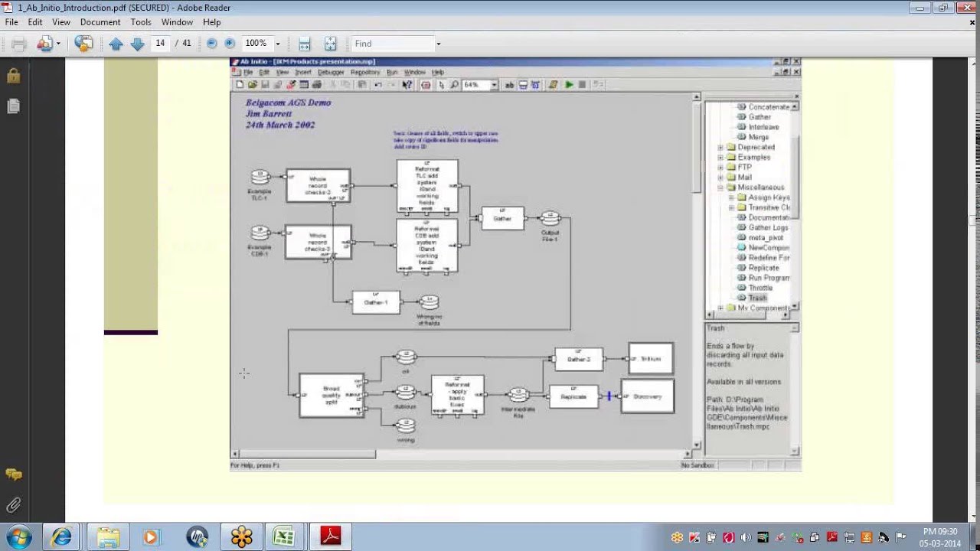Collapse the Miscellaneous folder in component tree
Image resolution: width=980 pixels, height=551 pixels.
point(720,187)
